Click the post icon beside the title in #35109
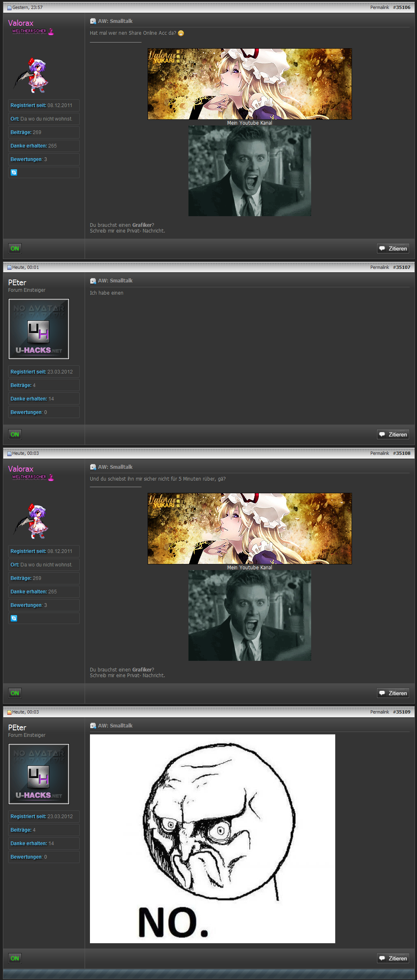The height and width of the screenshot is (980, 417). click(93, 726)
